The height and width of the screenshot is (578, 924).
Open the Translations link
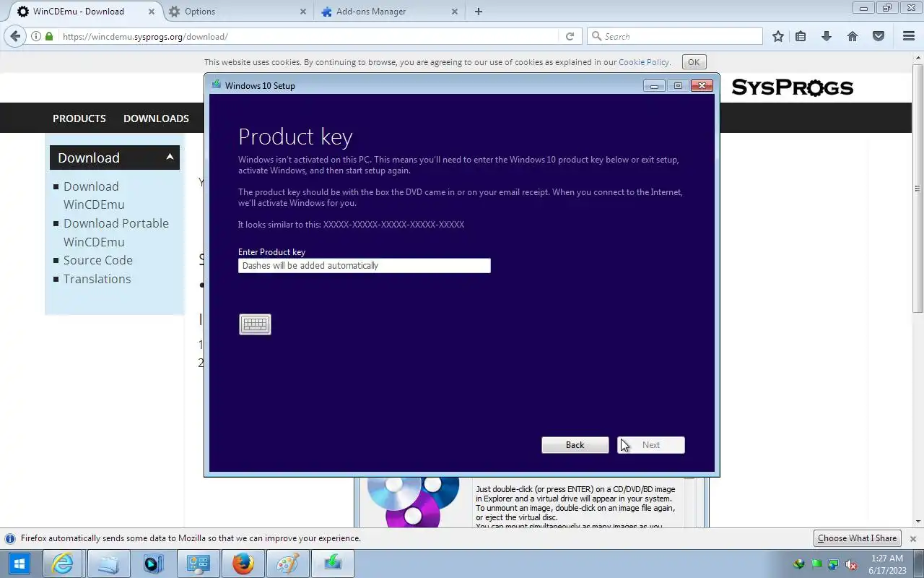coord(97,279)
